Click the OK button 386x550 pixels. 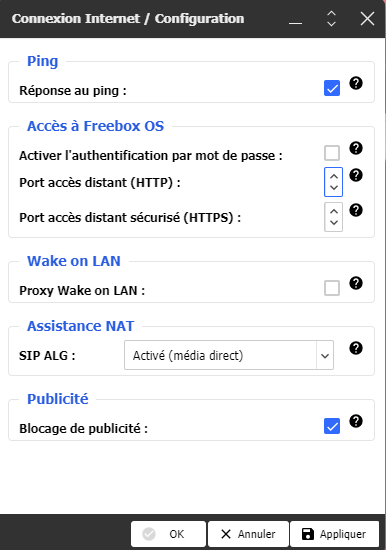coord(168,534)
